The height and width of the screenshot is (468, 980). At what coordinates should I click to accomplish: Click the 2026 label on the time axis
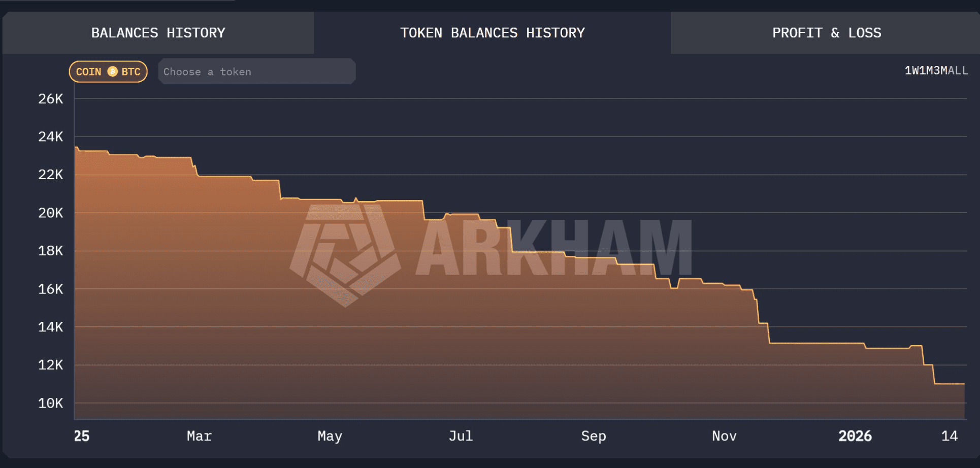pos(855,436)
